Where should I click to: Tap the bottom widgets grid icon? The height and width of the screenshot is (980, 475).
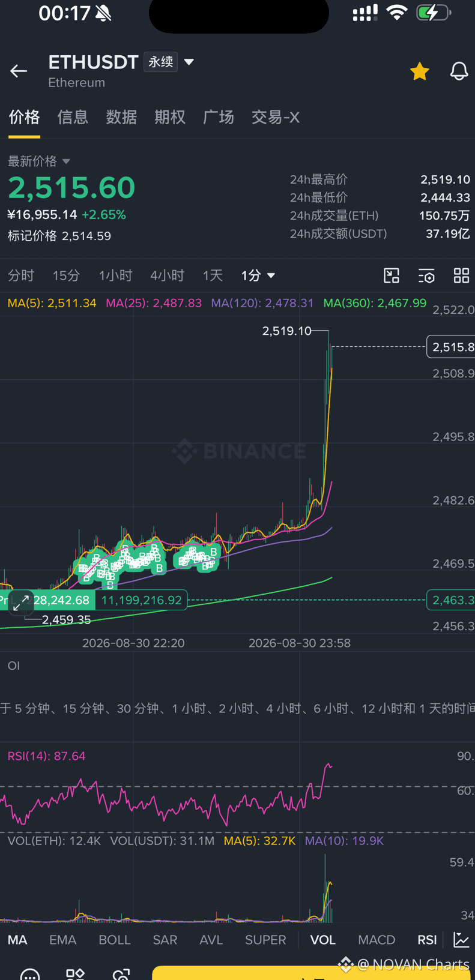76,973
